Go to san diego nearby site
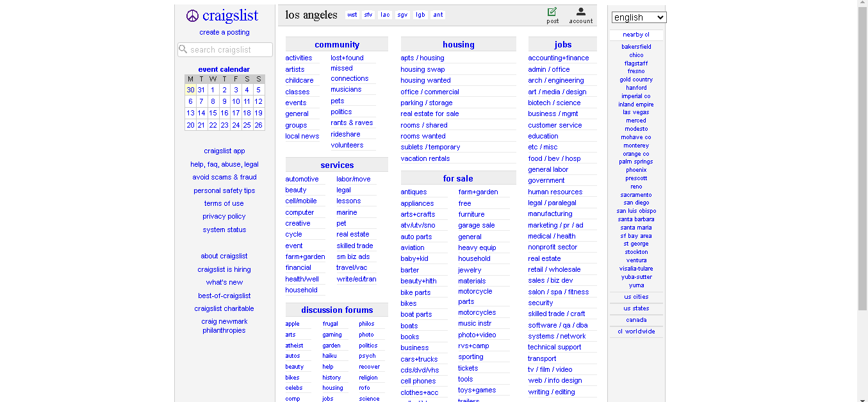Image resolution: width=868 pixels, height=402 pixels. click(636, 203)
